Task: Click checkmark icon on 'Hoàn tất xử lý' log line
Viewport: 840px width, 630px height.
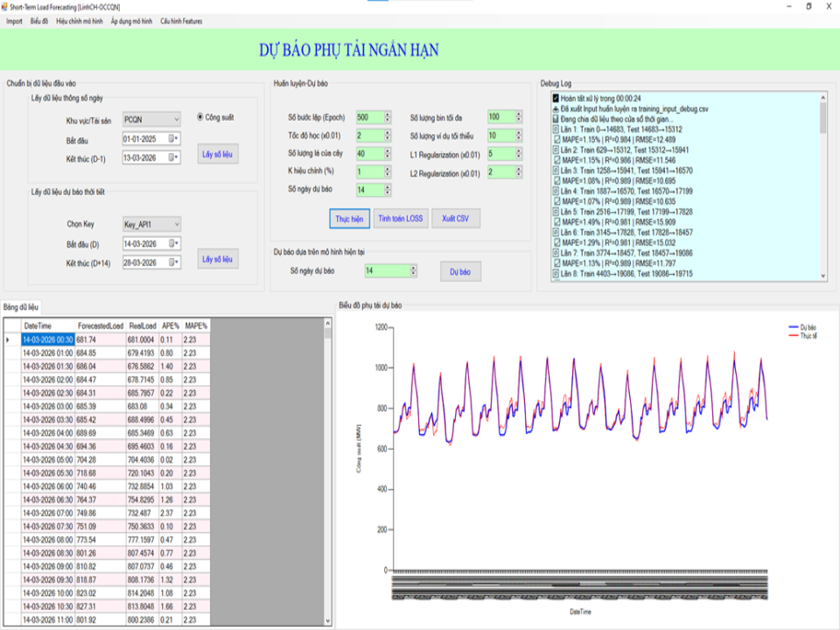Action: click(556, 98)
